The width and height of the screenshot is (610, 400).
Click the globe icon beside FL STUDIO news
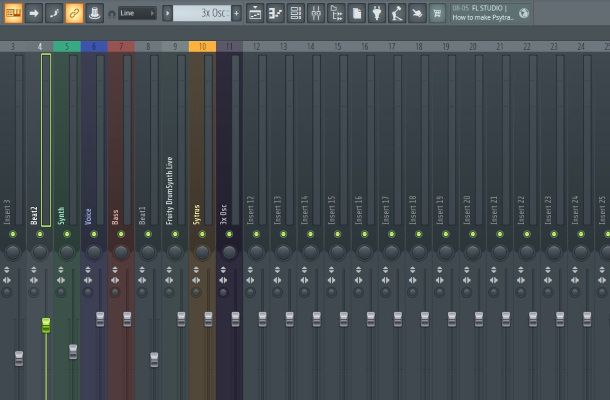coord(524,13)
